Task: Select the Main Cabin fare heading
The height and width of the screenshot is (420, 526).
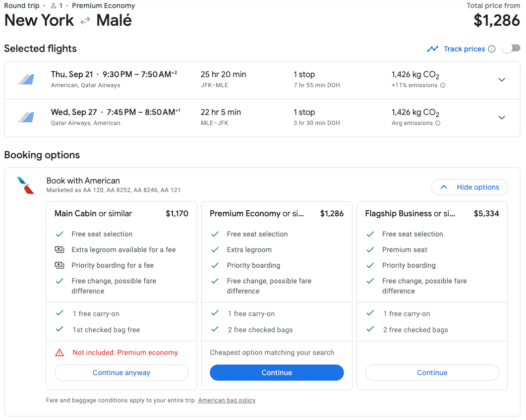Action: [x=93, y=214]
